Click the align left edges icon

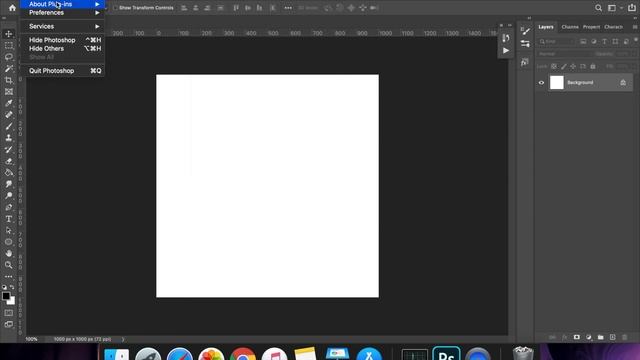click(x=184, y=8)
